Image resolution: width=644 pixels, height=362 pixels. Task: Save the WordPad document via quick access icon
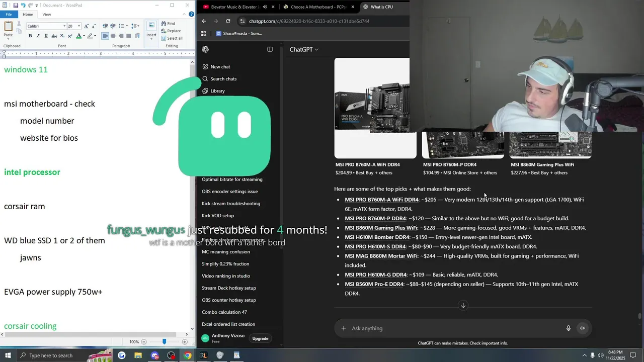tap(16, 5)
